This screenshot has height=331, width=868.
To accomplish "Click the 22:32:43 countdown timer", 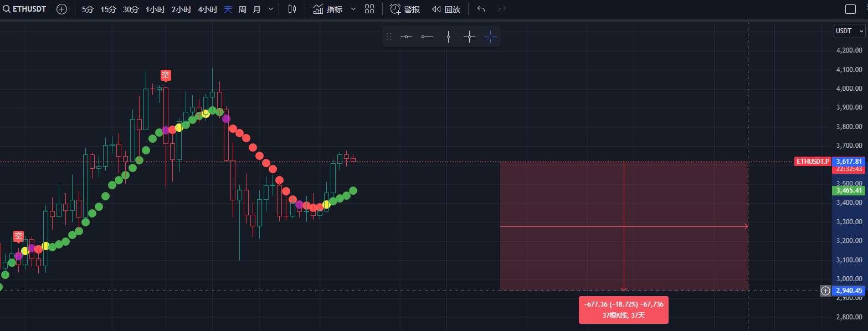I will (x=849, y=169).
